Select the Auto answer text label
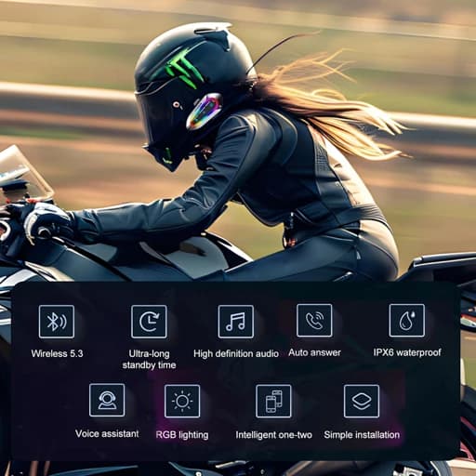The image size is (476, 476). pyautogui.click(x=314, y=352)
